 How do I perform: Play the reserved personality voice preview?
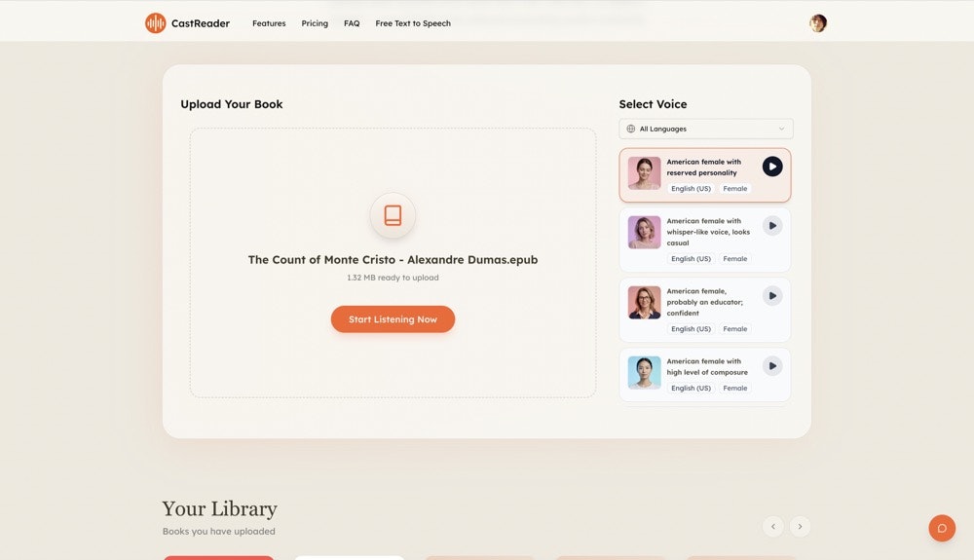pyautogui.click(x=772, y=167)
